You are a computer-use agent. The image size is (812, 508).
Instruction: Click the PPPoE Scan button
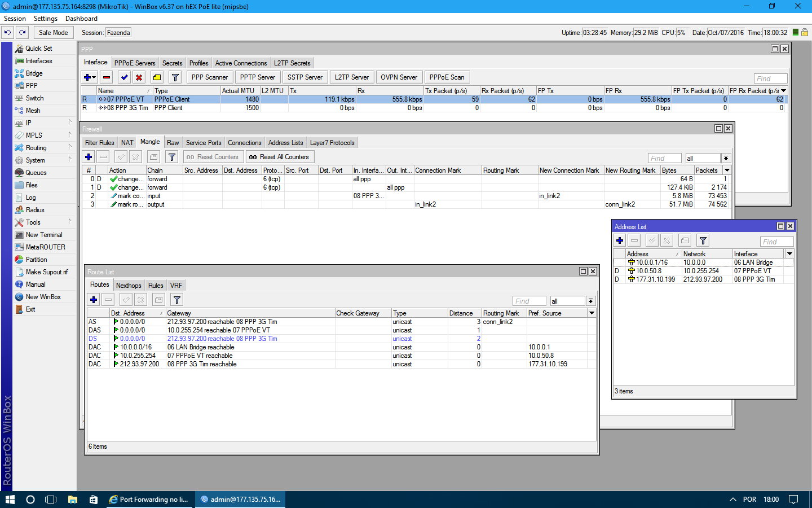(x=447, y=77)
